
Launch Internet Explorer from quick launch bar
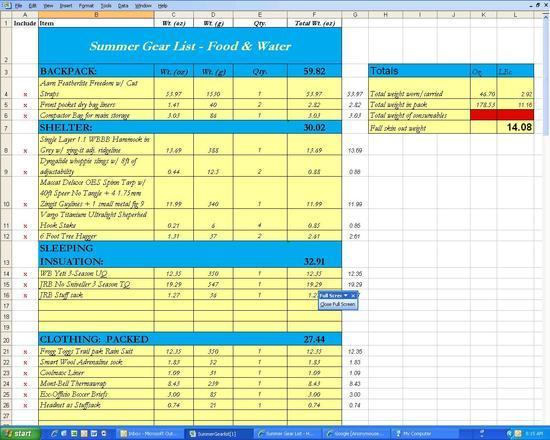(x=54, y=434)
